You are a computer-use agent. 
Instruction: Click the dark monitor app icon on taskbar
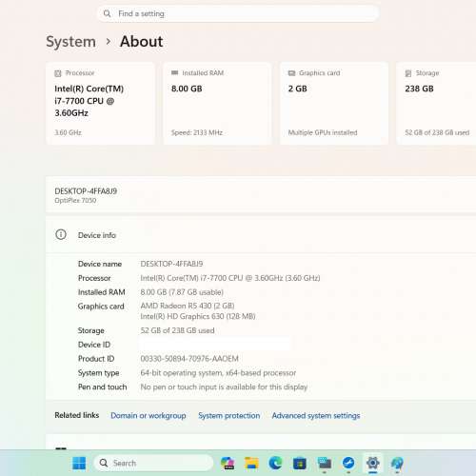(325, 464)
